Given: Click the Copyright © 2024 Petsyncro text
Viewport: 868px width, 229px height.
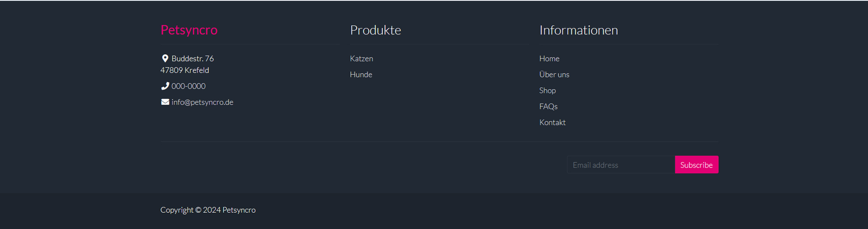Looking at the screenshot, I should pyautogui.click(x=208, y=210).
